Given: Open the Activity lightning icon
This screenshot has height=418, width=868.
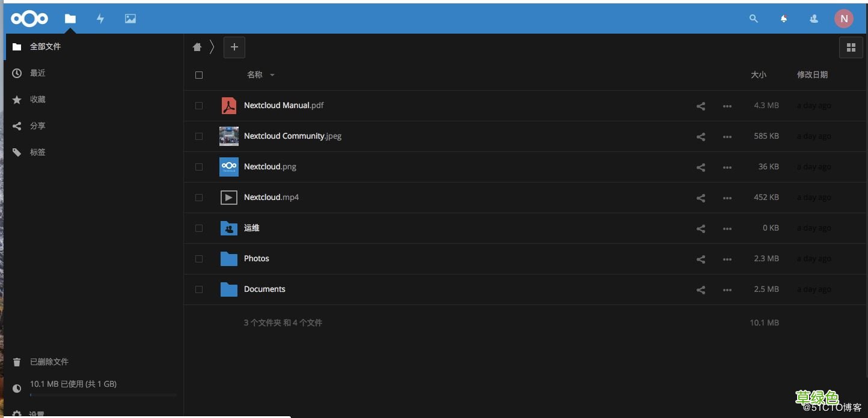Looking at the screenshot, I should pos(100,19).
